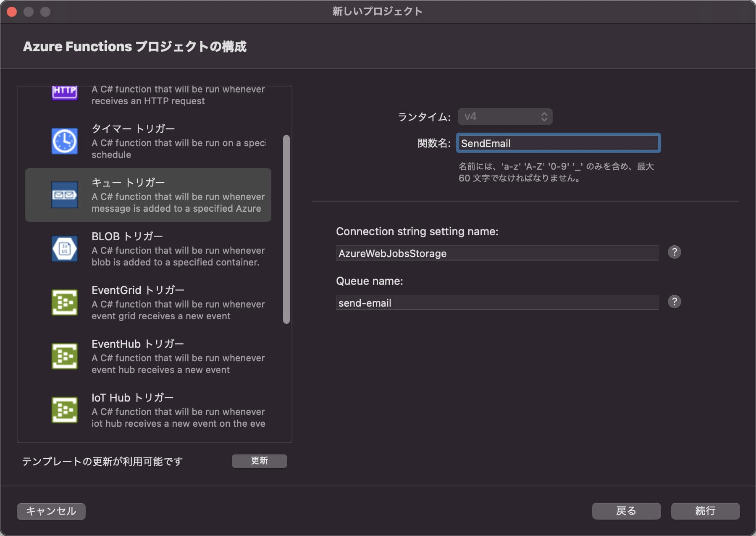Focus the 関数名 SendEmail input field
756x536 pixels.
558,143
